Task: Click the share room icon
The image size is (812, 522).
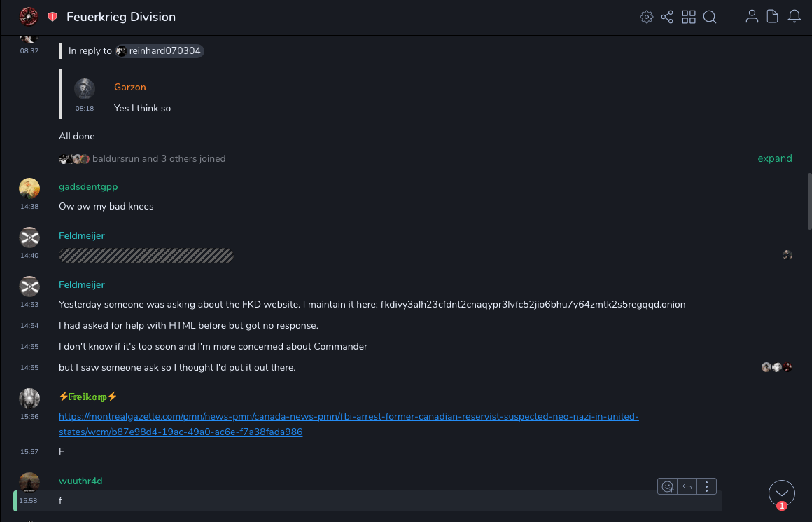Action: coord(667,17)
